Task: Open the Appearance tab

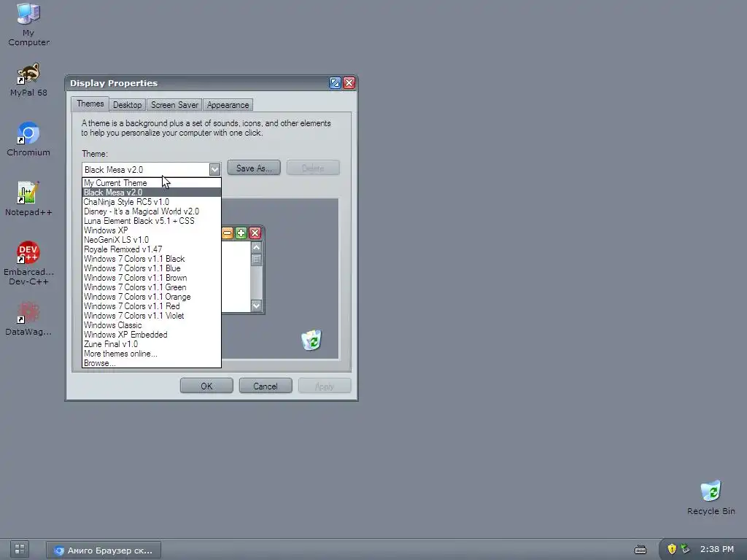Action: click(x=228, y=105)
